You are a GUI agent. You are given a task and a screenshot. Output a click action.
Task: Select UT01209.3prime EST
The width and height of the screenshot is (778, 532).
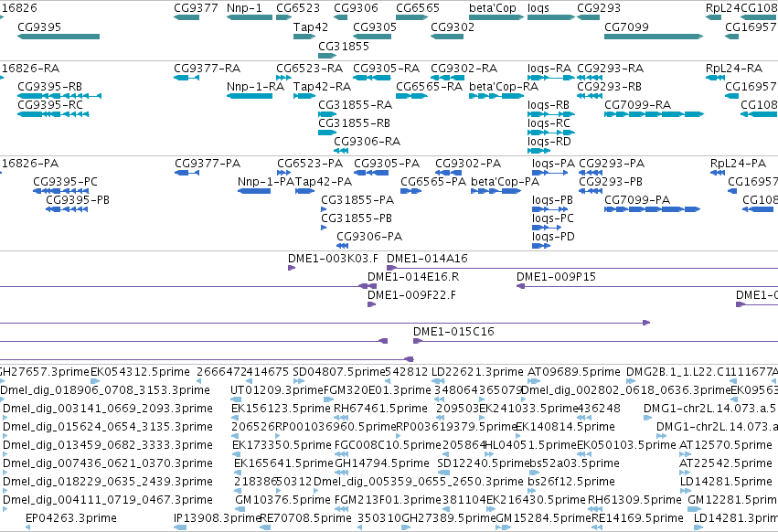click(x=236, y=399)
